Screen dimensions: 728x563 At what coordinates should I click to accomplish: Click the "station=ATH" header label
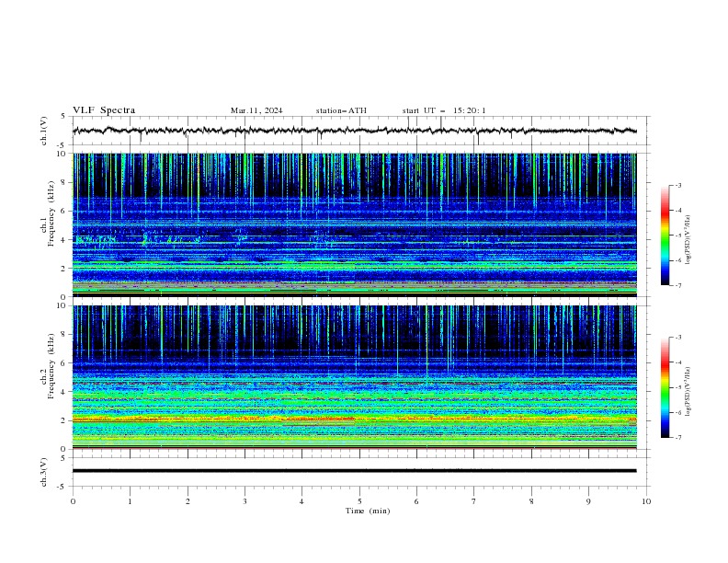341,110
